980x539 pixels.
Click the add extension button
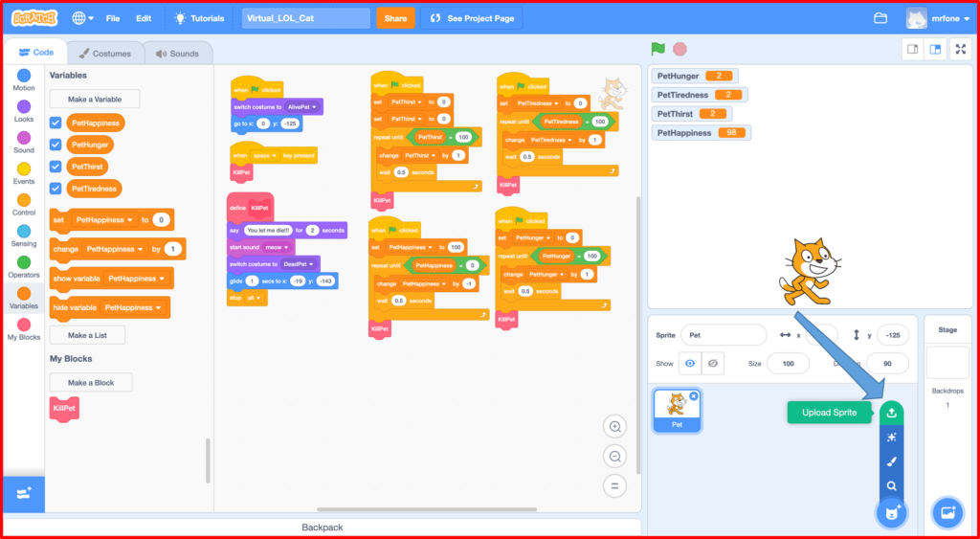pyautogui.click(x=24, y=492)
